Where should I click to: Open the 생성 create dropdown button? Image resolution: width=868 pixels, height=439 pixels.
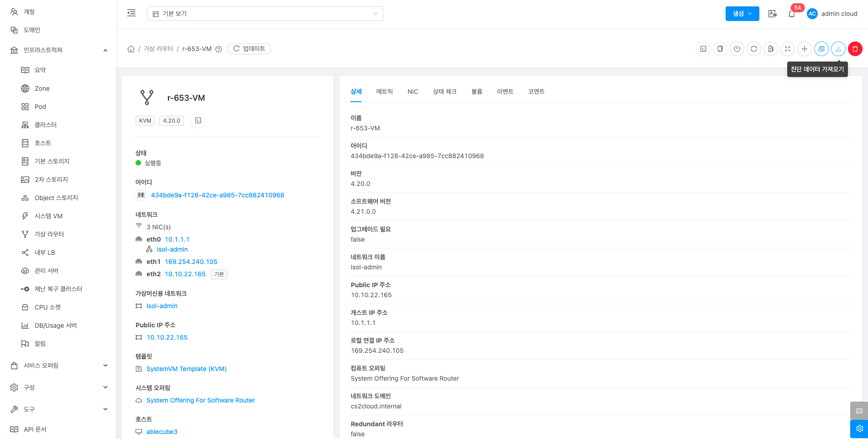742,14
